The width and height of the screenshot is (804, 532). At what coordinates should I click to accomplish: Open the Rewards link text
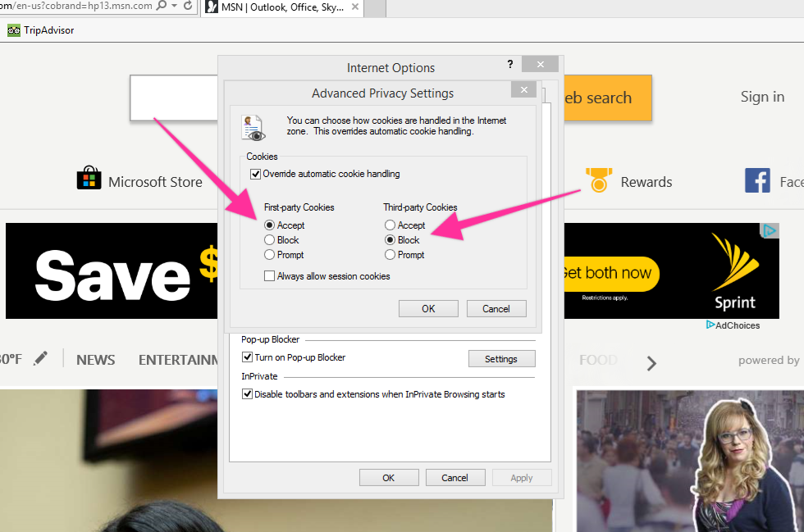646,182
